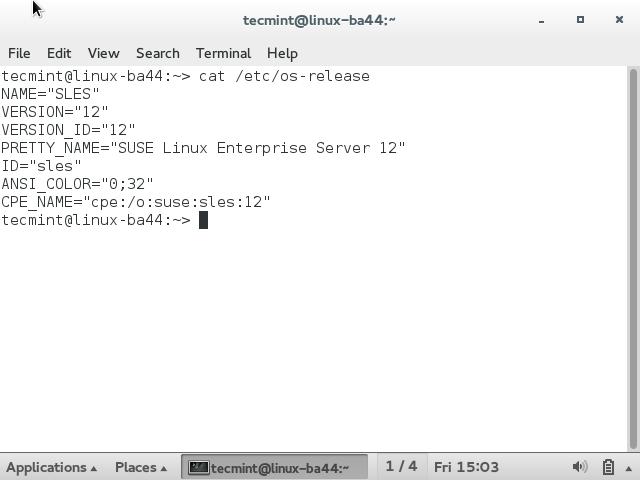640x480 pixels.
Task: Open the Search menu
Action: point(158,53)
